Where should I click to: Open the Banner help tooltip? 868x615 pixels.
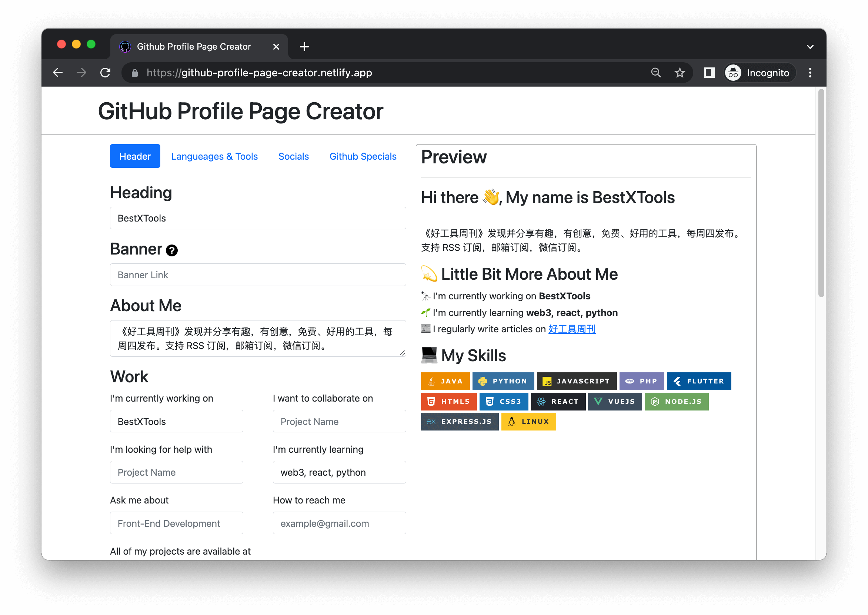pos(172,250)
